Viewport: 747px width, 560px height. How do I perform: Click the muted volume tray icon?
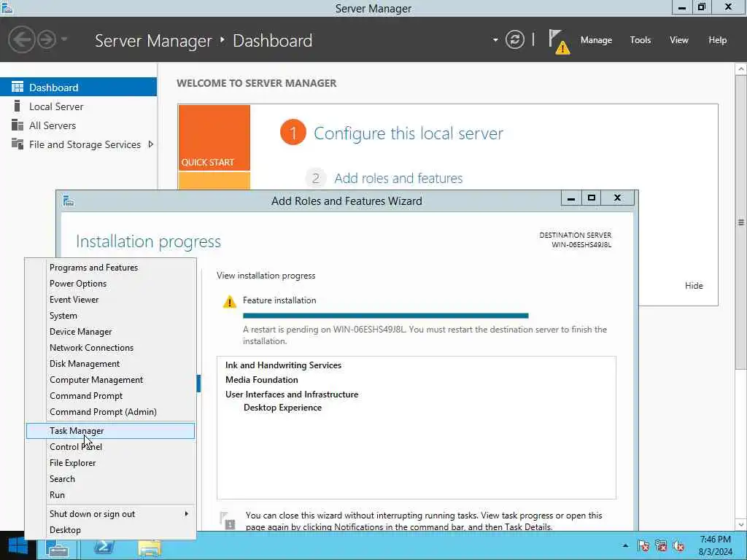click(x=678, y=545)
